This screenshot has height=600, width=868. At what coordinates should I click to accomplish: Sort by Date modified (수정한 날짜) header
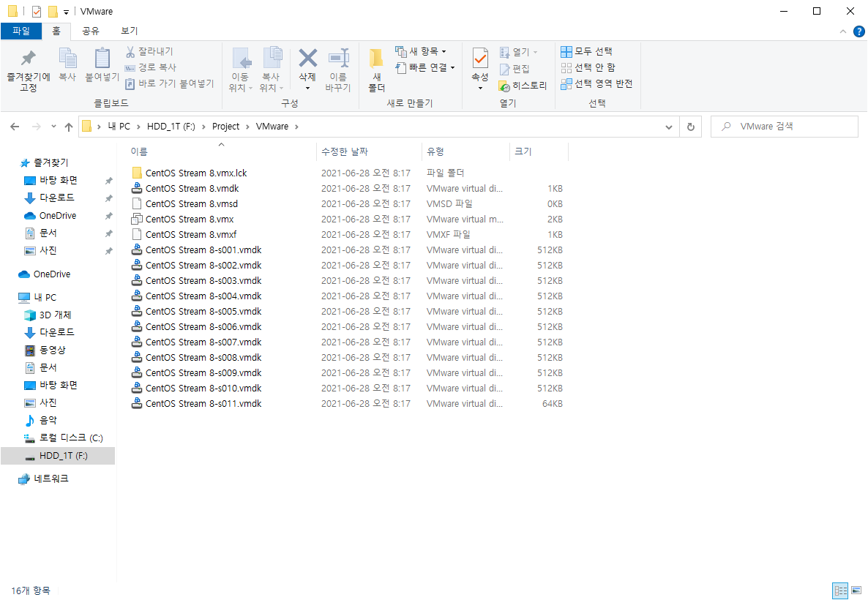[x=369, y=151]
